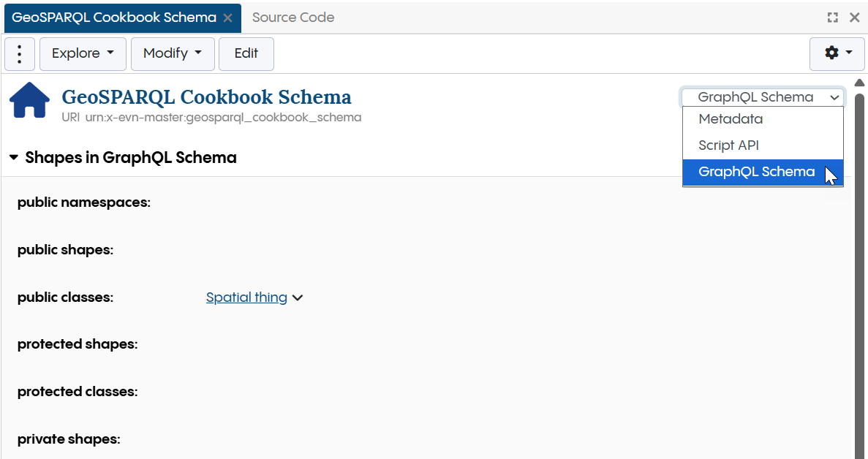Click the maximize panel icon
The image size is (868, 459).
tap(832, 18)
